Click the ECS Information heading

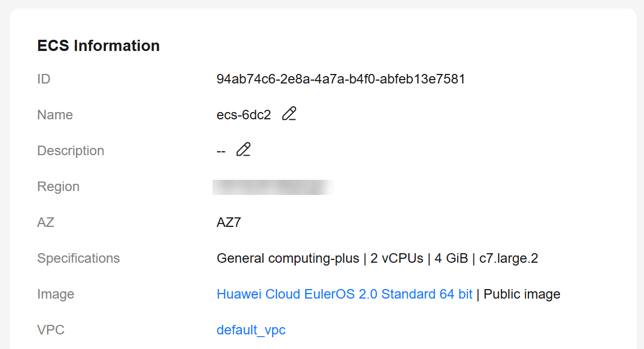pos(98,46)
